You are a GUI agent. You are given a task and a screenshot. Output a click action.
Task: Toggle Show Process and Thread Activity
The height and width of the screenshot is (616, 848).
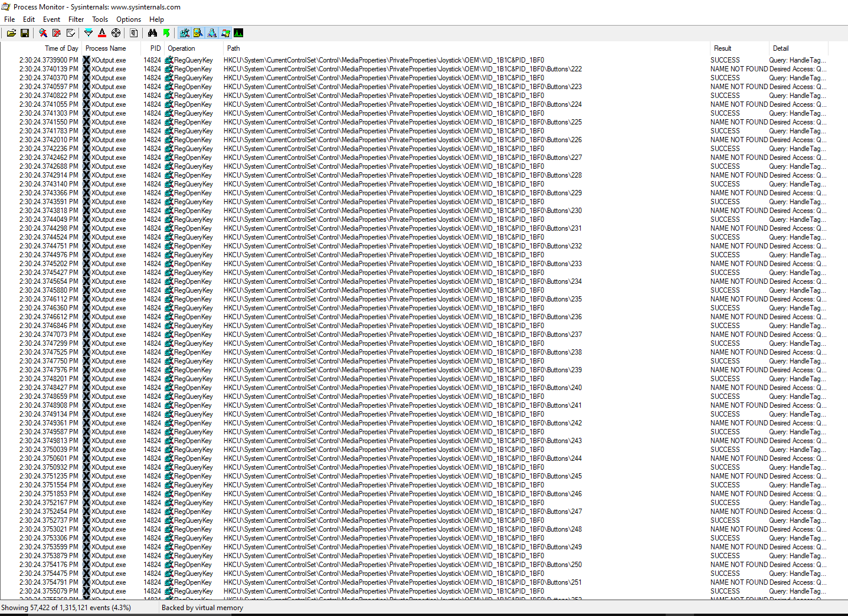pyautogui.click(x=225, y=33)
